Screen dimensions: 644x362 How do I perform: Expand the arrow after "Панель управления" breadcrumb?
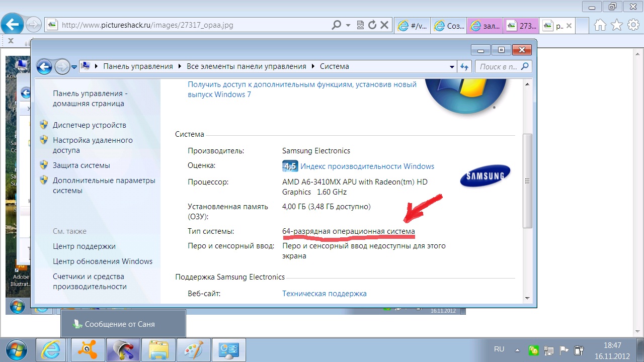pyautogui.click(x=180, y=66)
